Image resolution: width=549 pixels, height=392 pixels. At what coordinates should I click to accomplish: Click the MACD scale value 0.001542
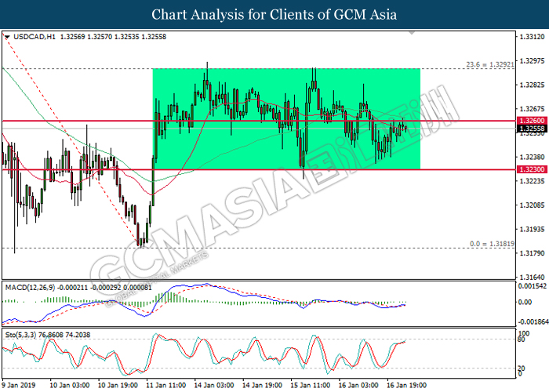point(533,286)
